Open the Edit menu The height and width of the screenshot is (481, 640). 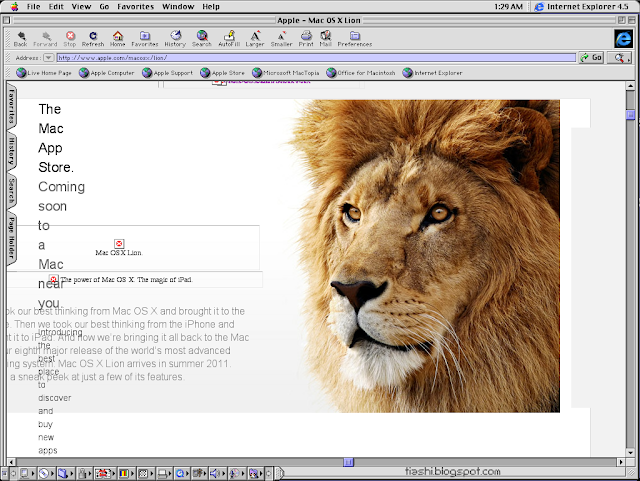(x=56, y=7)
